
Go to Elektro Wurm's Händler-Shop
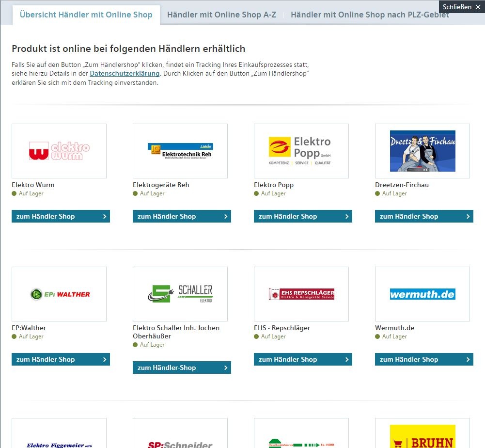[x=61, y=216]
